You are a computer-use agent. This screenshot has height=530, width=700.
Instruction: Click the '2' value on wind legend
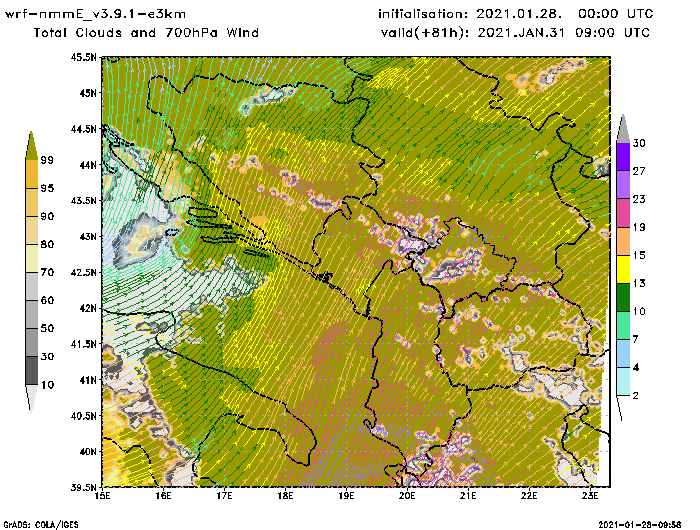(x=636, y=396)
